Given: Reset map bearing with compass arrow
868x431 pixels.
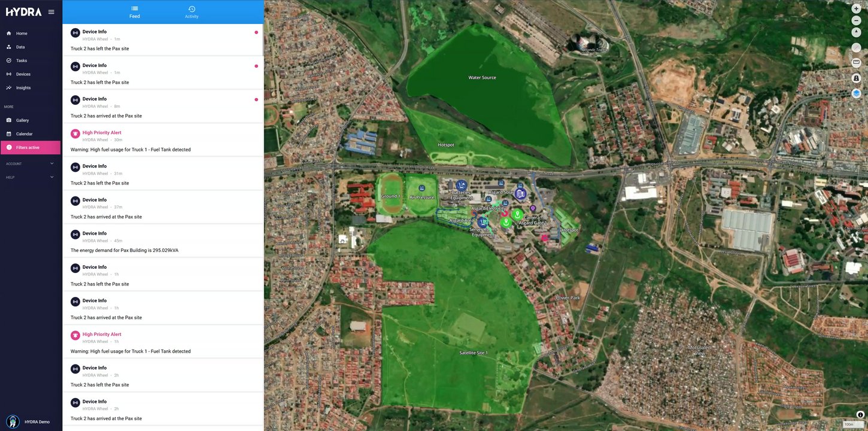Looking at the screenshot, I should (857, 32).
